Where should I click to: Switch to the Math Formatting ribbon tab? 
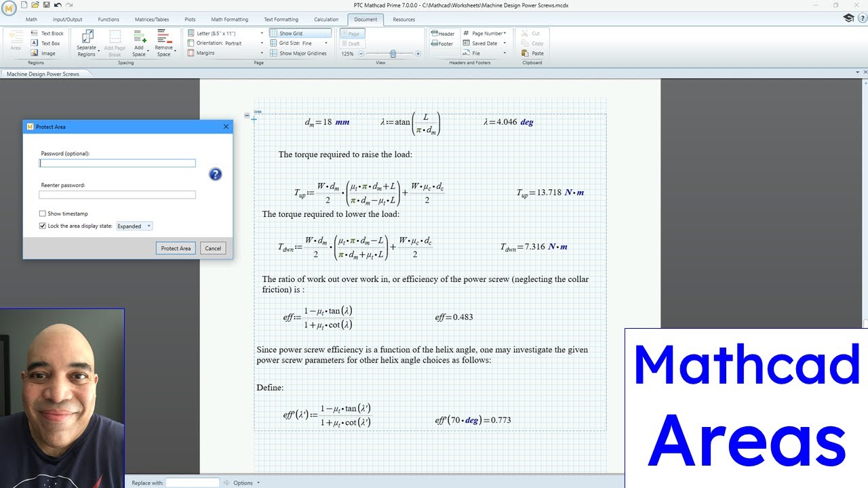click(x=229, y=19)
